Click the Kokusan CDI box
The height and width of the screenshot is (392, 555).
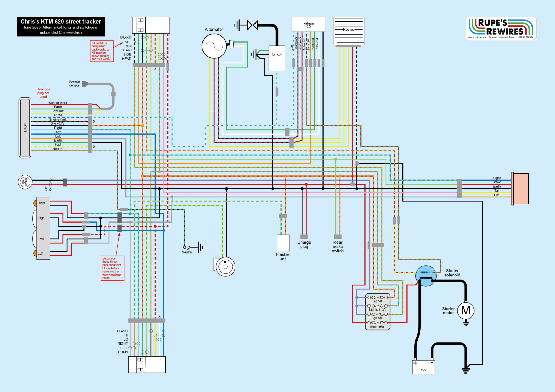[x=309, y=24]
